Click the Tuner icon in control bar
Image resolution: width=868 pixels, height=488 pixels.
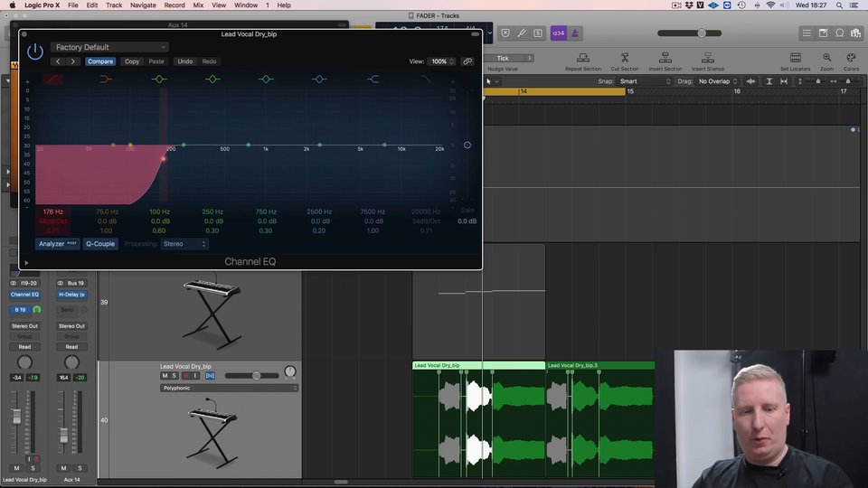(522, 33)
